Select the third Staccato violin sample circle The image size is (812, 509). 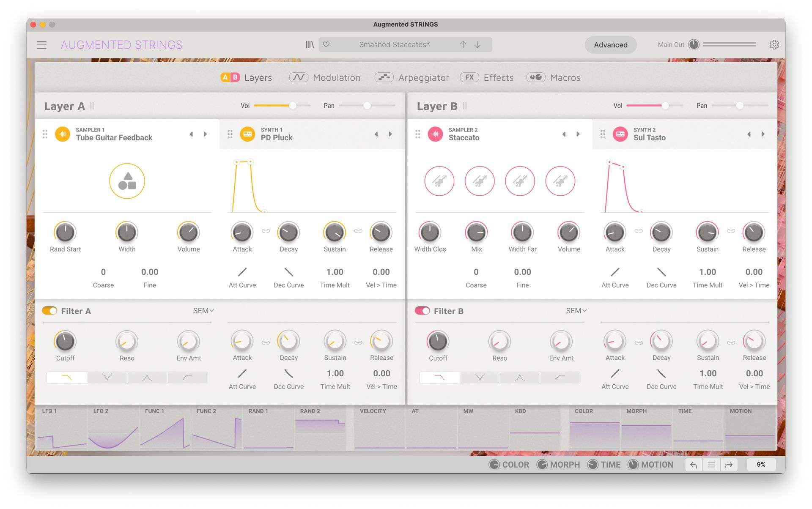520,181
